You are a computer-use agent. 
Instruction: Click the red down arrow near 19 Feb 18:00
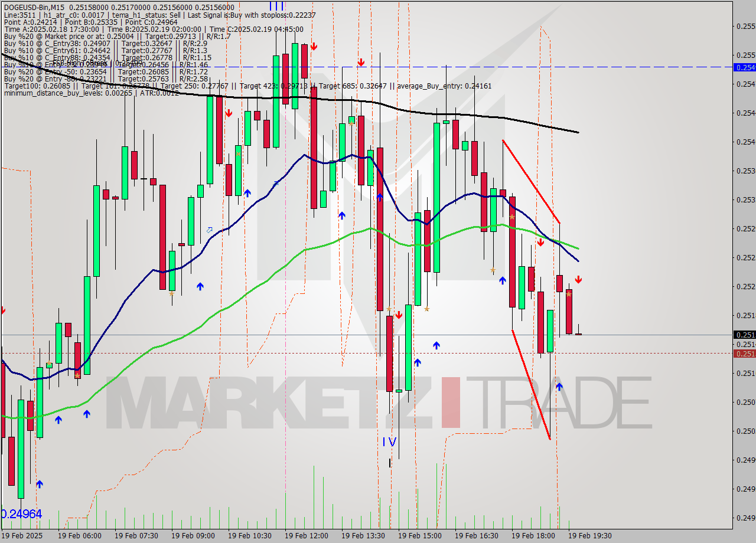pos(541,242)
